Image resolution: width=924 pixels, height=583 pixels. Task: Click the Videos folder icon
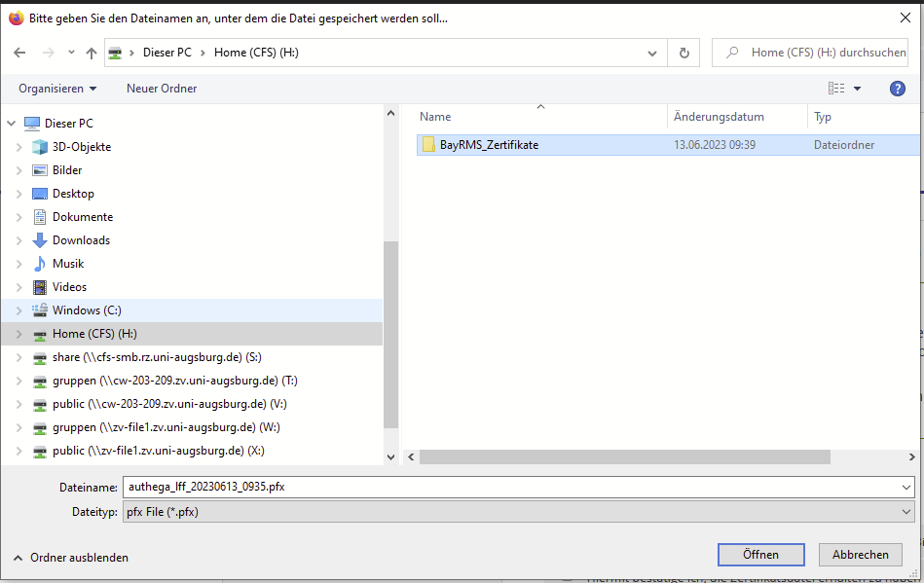tap(40, 287)
